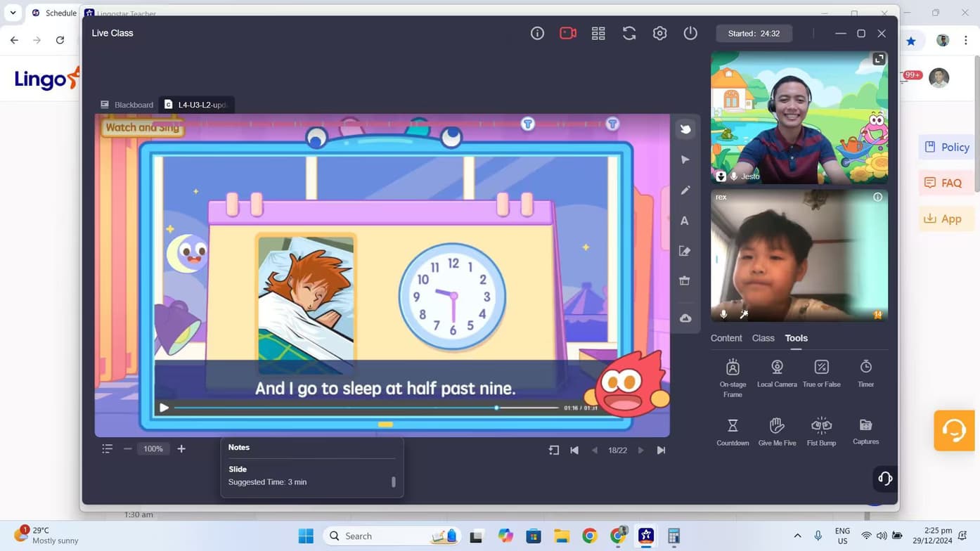Open the True or False tool
The width and height of the screenshot is (980, 551).
tap(821, 373)
